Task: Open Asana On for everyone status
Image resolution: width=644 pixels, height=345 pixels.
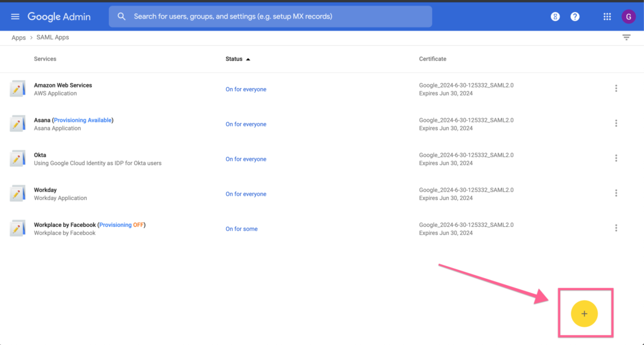Action: point(246,124)
